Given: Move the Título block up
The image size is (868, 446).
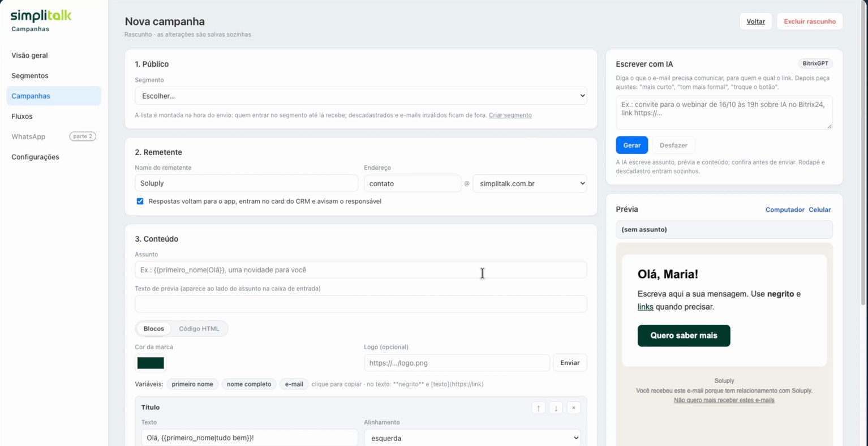Looking at the screenshot, I should [x=538, y=408].
